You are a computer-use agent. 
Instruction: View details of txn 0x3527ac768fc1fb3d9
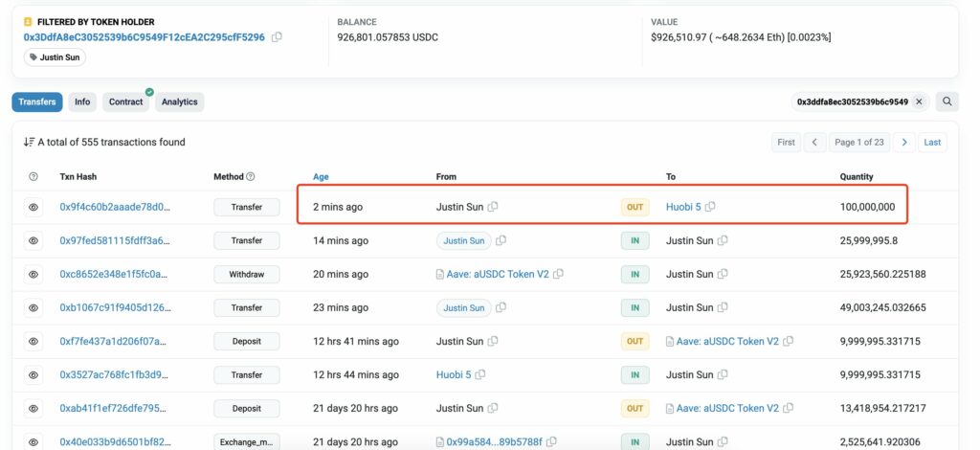(33, 375)
